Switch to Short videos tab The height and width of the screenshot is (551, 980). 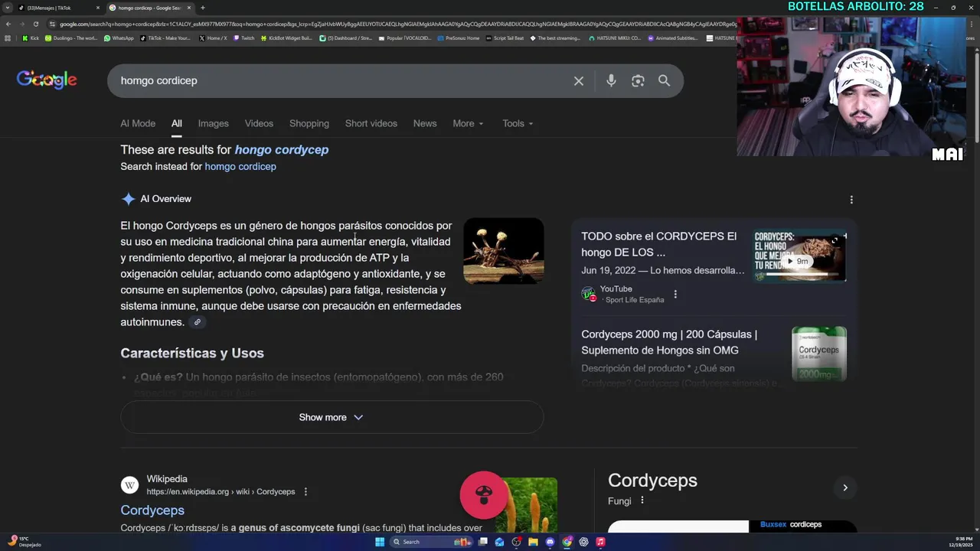point(371,123)
